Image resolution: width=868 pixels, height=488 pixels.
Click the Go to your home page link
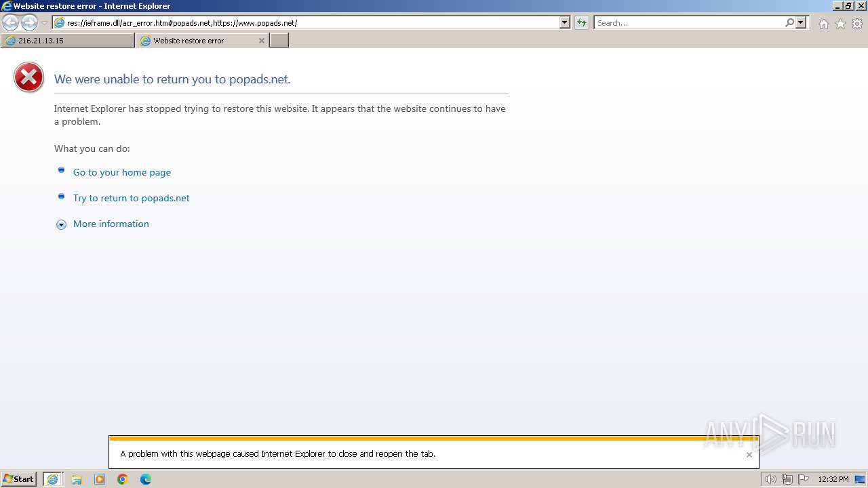point(122,172)
